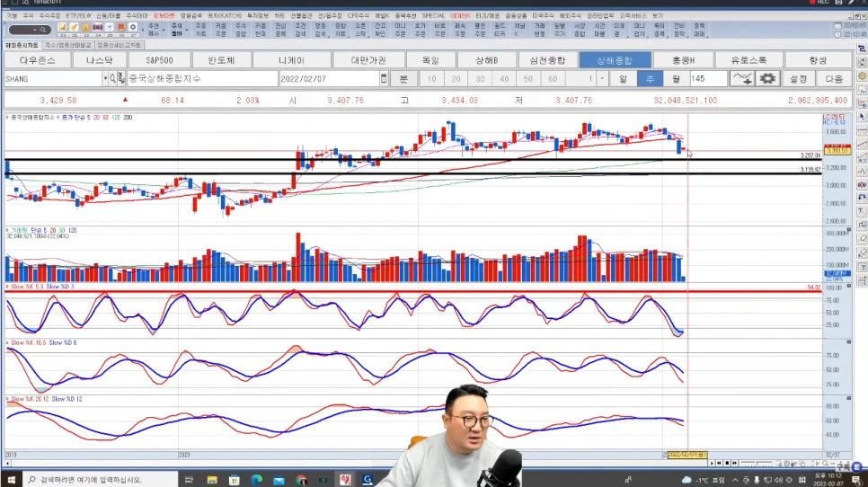Fast-forward chart replay
The height and width of the screenshot is (487, 868).
click(735, 464)
